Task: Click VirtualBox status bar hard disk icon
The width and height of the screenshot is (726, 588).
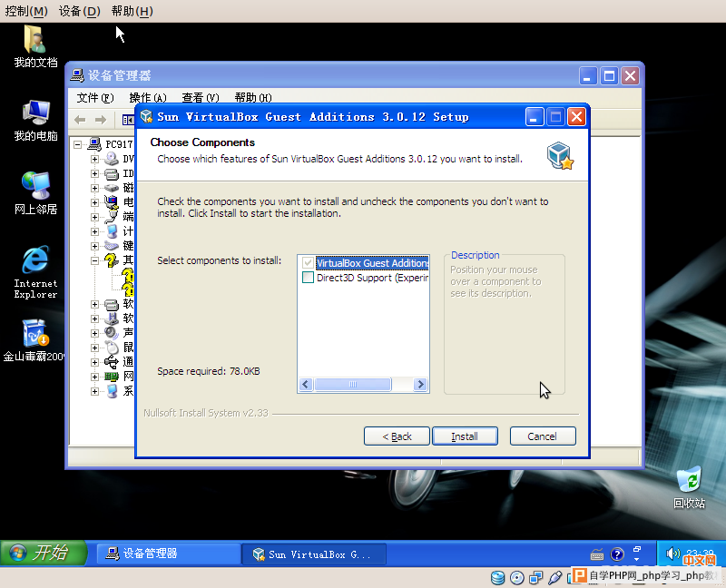Action: click(497, 577)
